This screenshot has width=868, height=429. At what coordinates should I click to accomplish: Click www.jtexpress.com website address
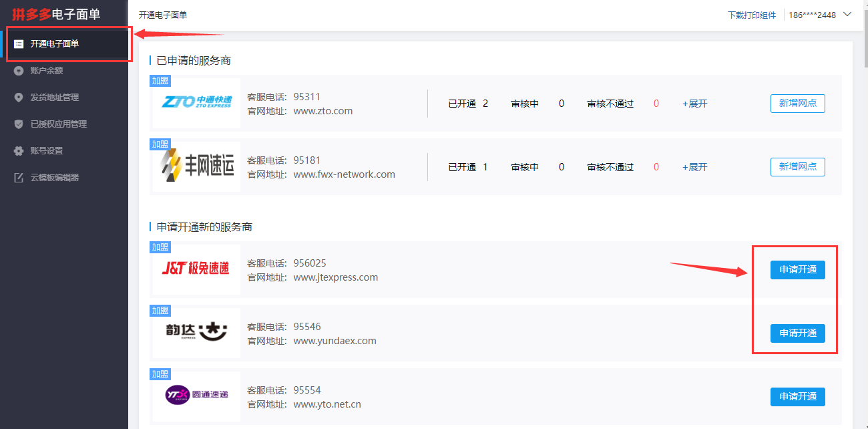[336, 277]
